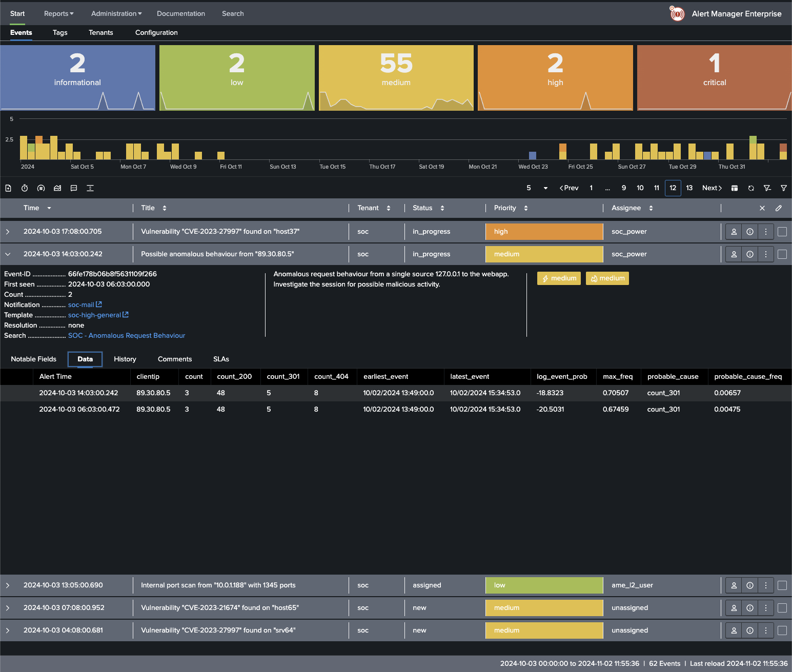Switch to the Tenants tab
The height and width of the screenshot is (672, 792).
[100, 32]
